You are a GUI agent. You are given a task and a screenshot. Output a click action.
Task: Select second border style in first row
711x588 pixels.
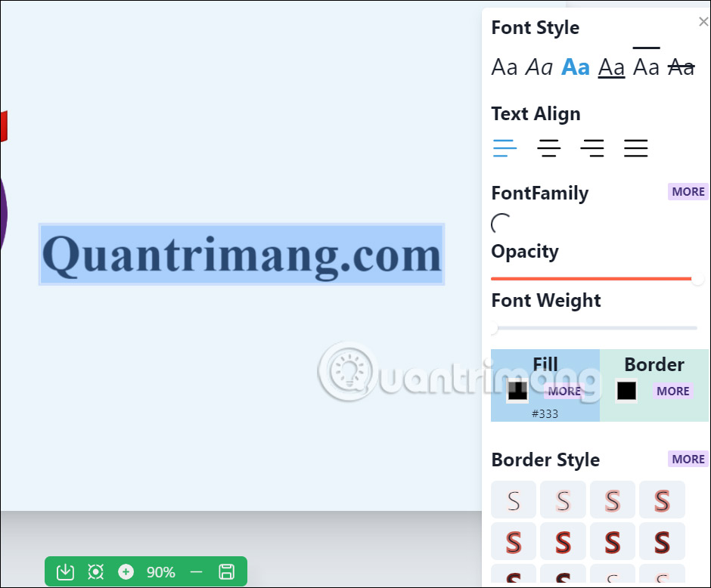coord(564,500)
